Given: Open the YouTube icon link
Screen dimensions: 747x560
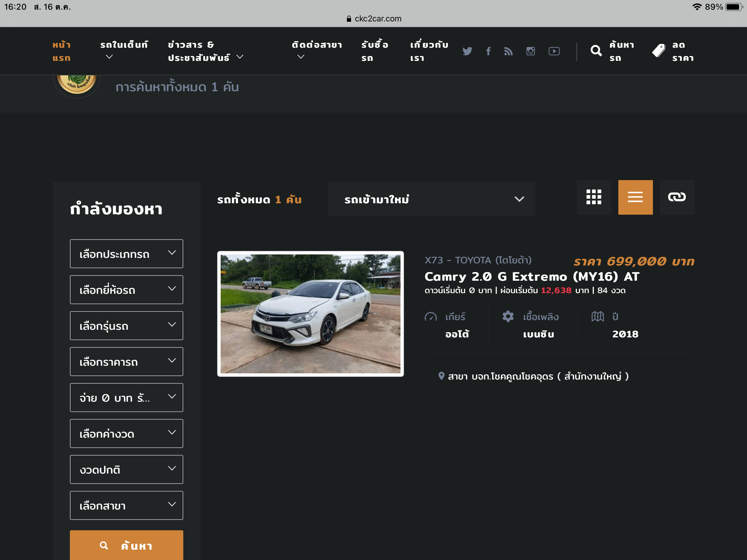Looking at the screenshot, I should 554,51.
